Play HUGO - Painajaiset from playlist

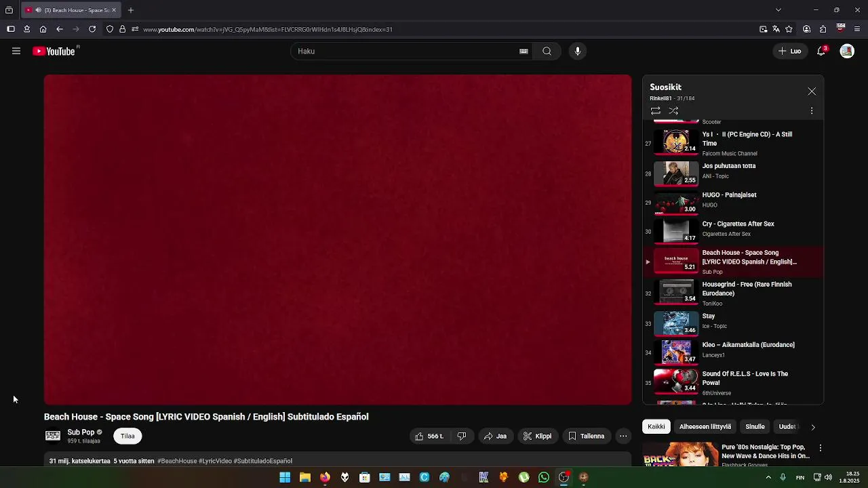[733, 203]
